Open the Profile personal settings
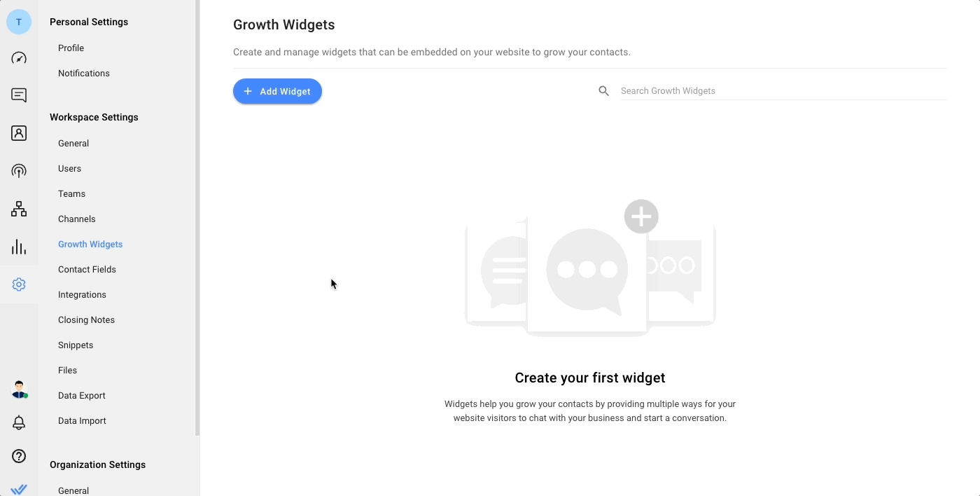980x496 pixels. pos(71,48)
